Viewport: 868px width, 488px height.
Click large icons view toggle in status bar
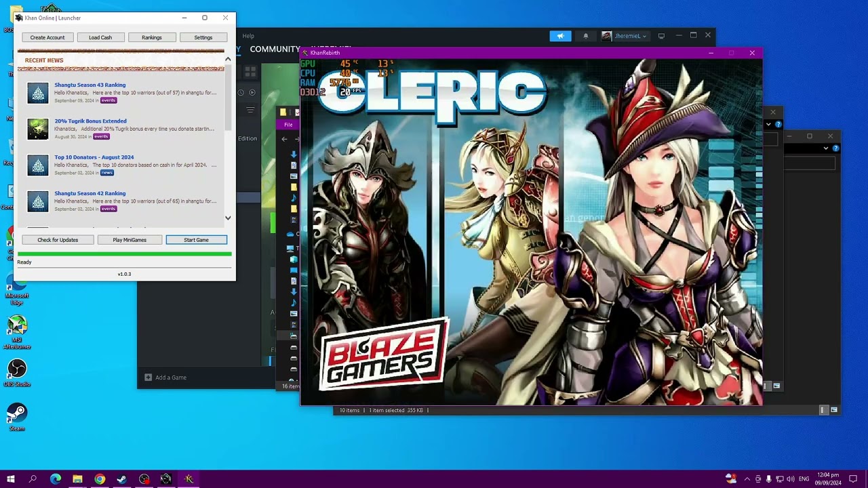pos(834,410)
